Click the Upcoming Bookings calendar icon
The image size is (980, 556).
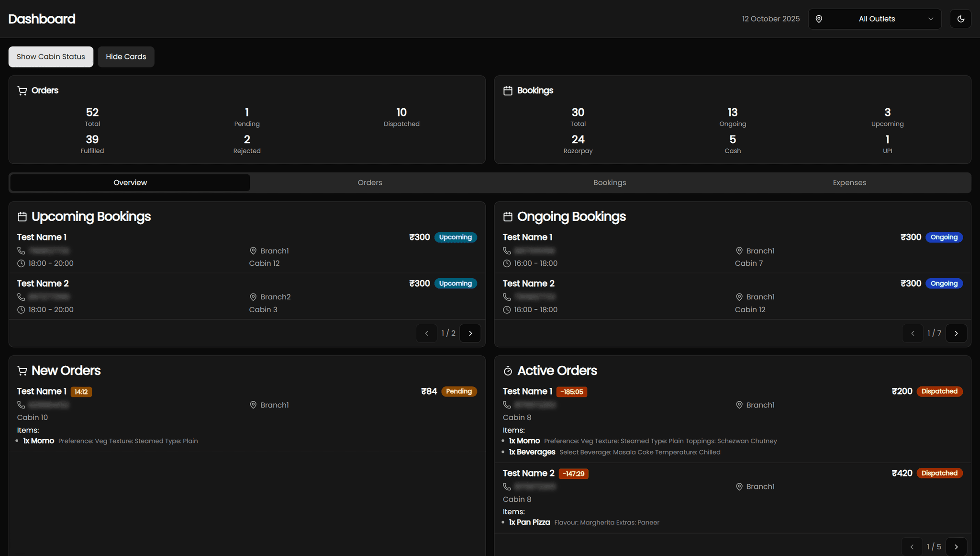click(x=22, y=216)
